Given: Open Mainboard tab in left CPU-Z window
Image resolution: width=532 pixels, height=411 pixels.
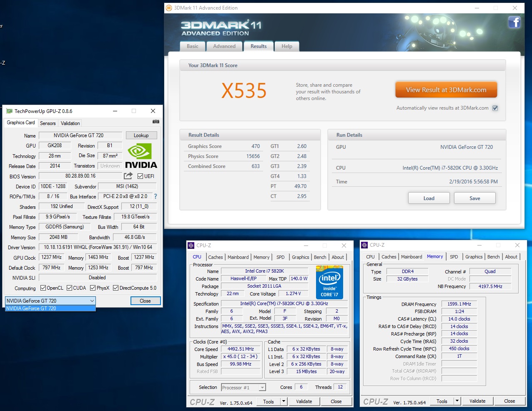Looking at the screenshot, I should click(238, 257).
